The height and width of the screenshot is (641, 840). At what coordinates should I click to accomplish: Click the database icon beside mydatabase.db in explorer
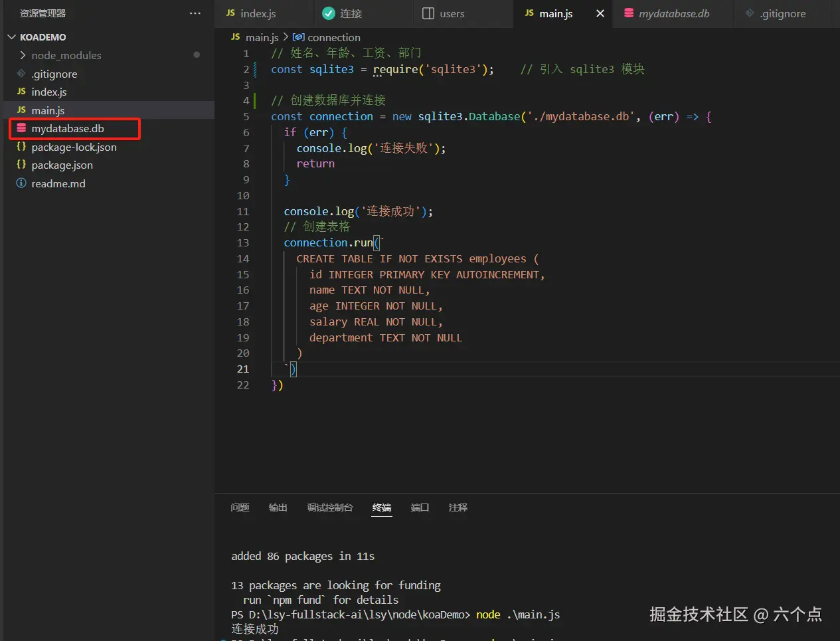coord(21,128)
